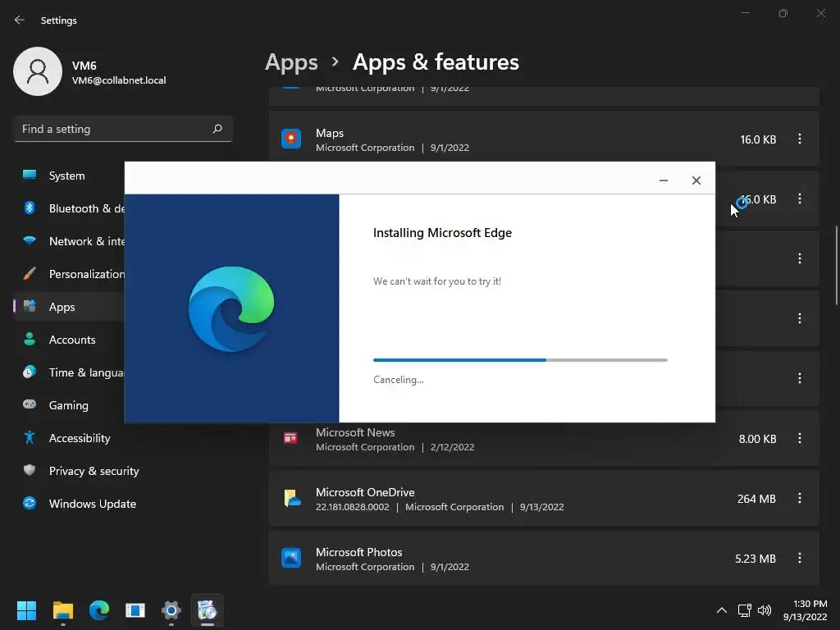
Task: Open the three-dot menu for Microsoft Photos
Action: pyautogui.click(x=799, y=558)
